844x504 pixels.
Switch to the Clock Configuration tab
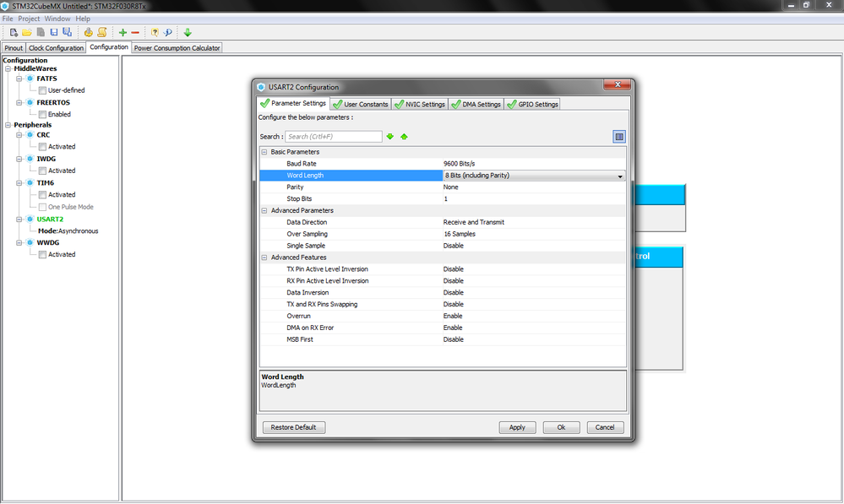pyautogui.click(x=56, y=48)
